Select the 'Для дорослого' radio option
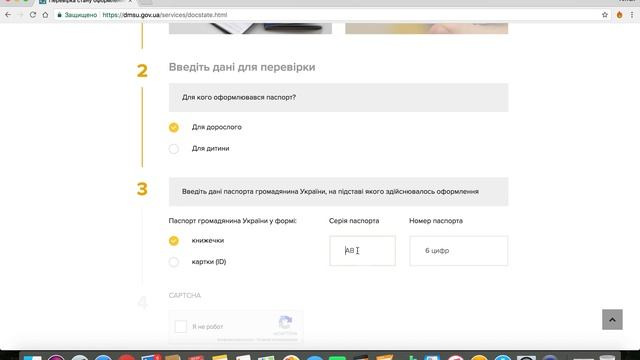 (x=173, y=127)
